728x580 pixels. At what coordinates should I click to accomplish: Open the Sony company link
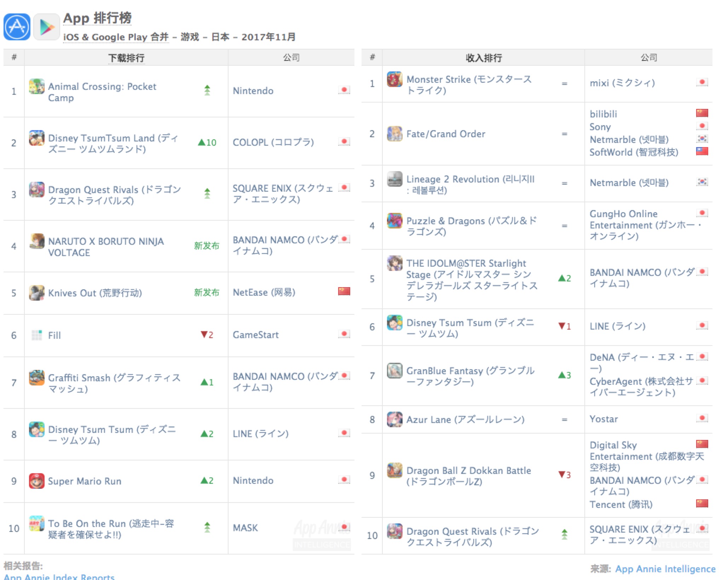click(600, 127)
